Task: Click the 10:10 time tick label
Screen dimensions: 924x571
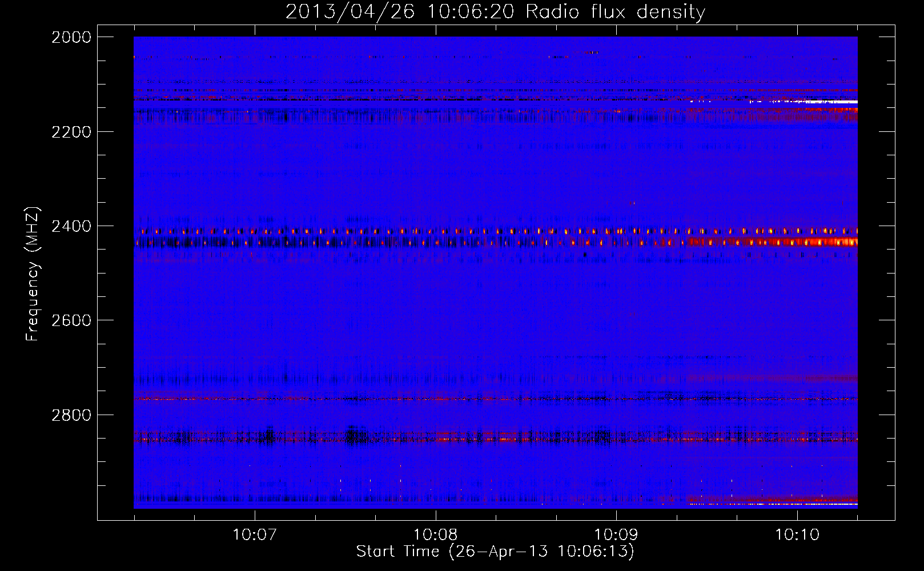Action: [797, 534]
